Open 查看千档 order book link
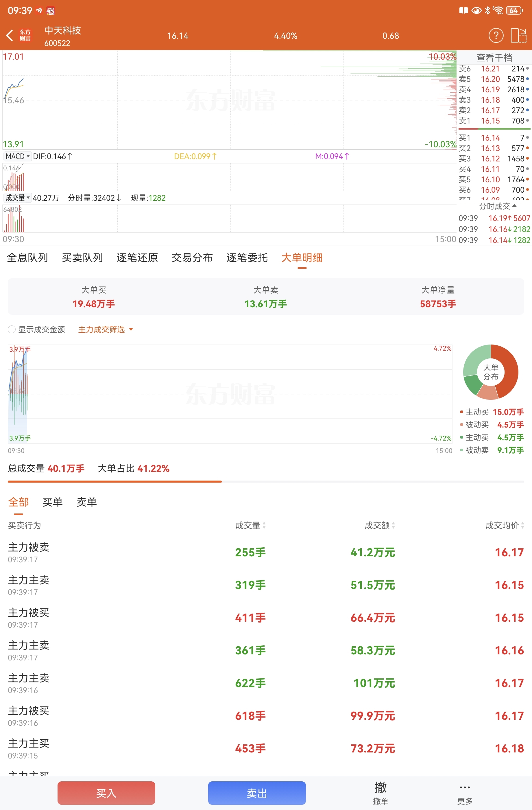Screen dimensions: 532x810 [x=494, y=58]
